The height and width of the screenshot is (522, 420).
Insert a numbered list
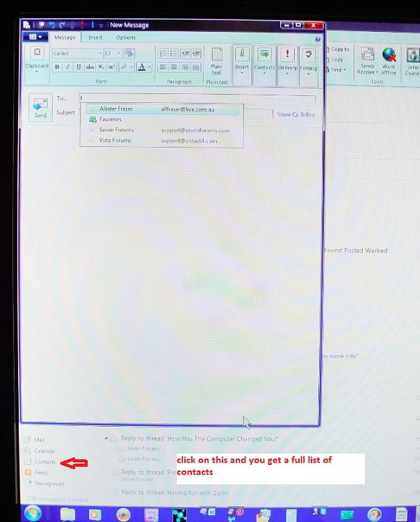point(163,54)
